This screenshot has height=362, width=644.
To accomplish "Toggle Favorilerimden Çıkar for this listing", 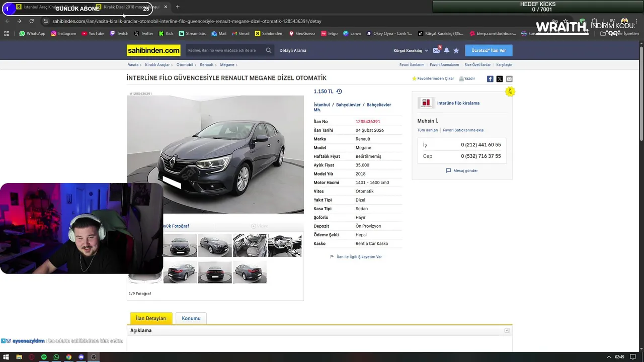I will pos(433,78).
